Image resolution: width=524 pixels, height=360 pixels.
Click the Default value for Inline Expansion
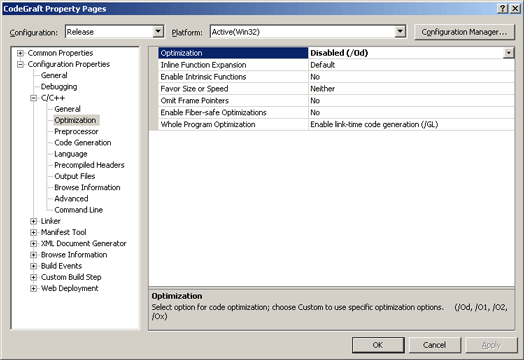(411, 65)
